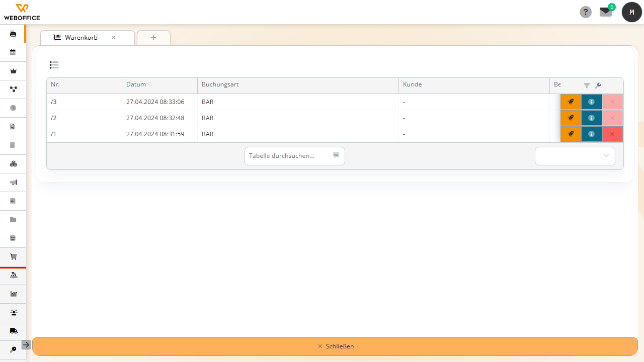Image resolution: width=644 pixels, height=362 pixels.
Task: Open the people group icon in sidebar
Action: 14,312
